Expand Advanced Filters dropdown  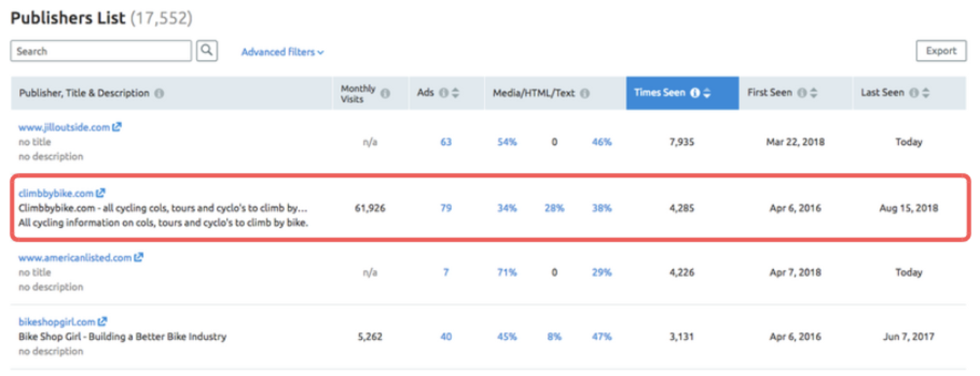click(282, 52)
